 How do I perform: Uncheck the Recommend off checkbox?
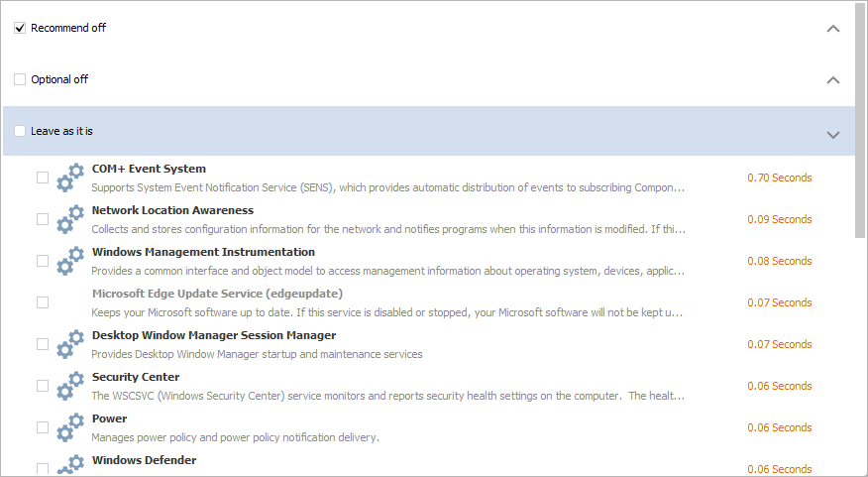tap(20, 28)
